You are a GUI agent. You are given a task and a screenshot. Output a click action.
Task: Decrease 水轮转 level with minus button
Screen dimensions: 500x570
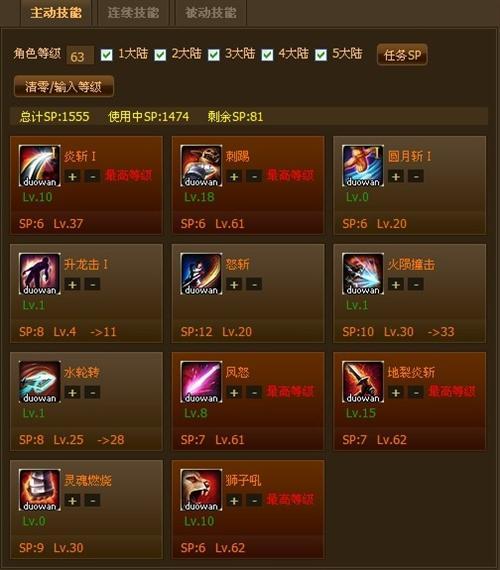point(92,393)
